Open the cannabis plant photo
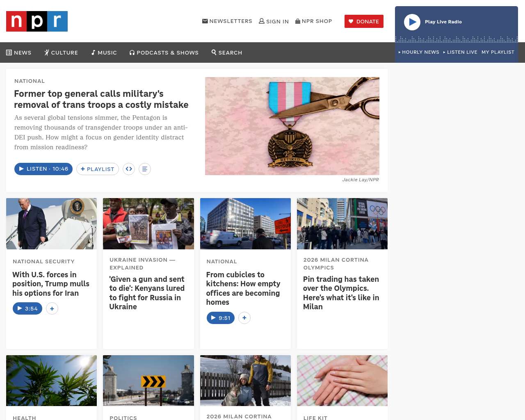 [52, 381]
